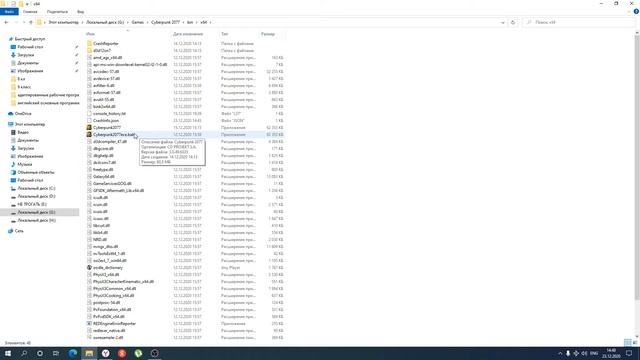The height and width of the screenshot is (360, 640).
Task: Sort by the Имя column header
Action: pos(90,34)
